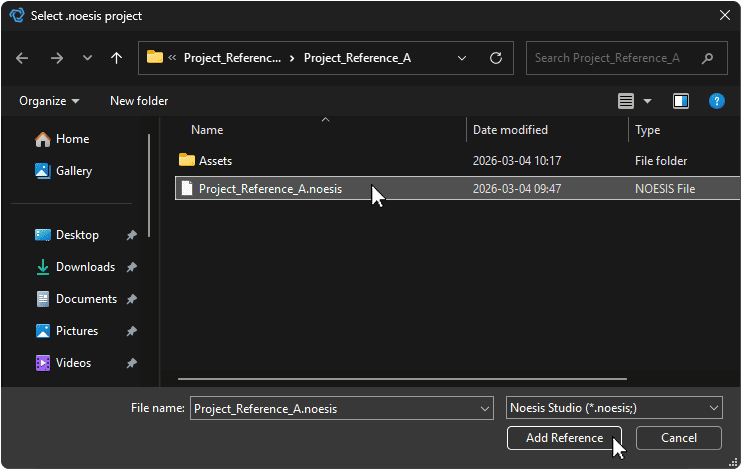Expand File name dropdown arrow
The width and height of the screenshot is (742, 470).
[x=485, y=408]
